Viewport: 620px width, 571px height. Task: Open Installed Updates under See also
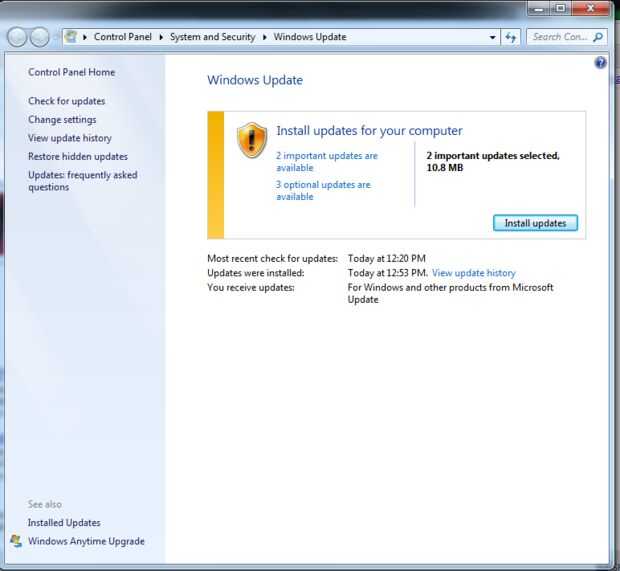click(x=64, y=523)
